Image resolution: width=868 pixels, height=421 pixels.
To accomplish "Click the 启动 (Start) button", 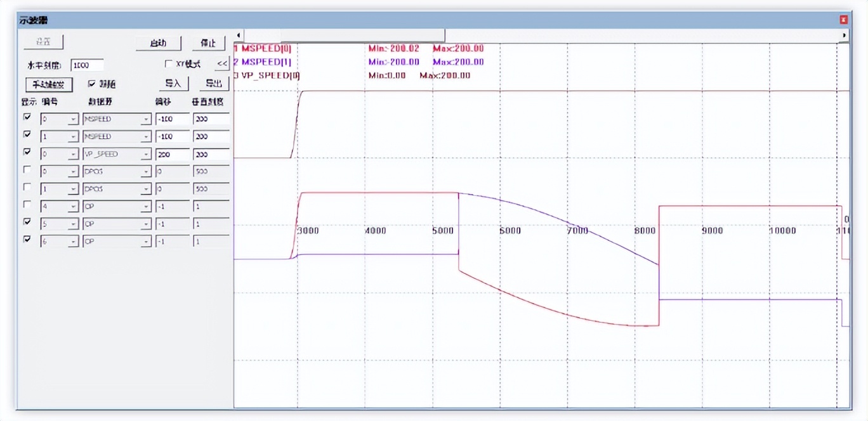I will (159, 43).
